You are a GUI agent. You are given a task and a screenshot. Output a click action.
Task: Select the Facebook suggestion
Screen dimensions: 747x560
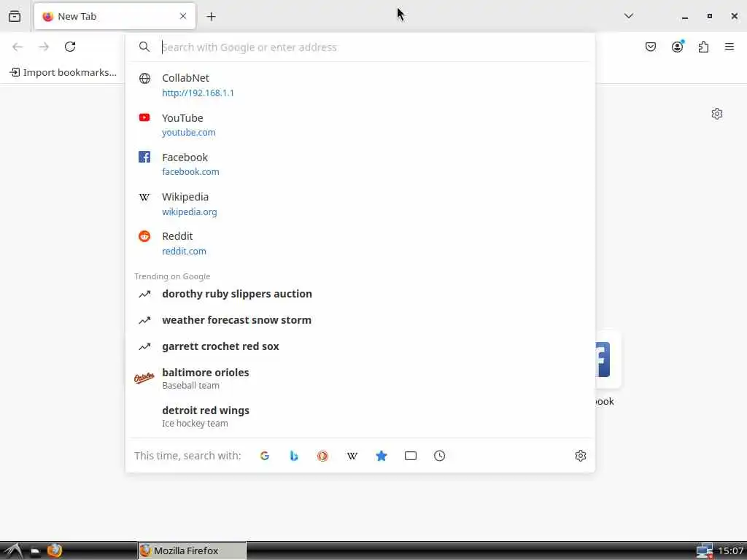(x=360, y=164)
